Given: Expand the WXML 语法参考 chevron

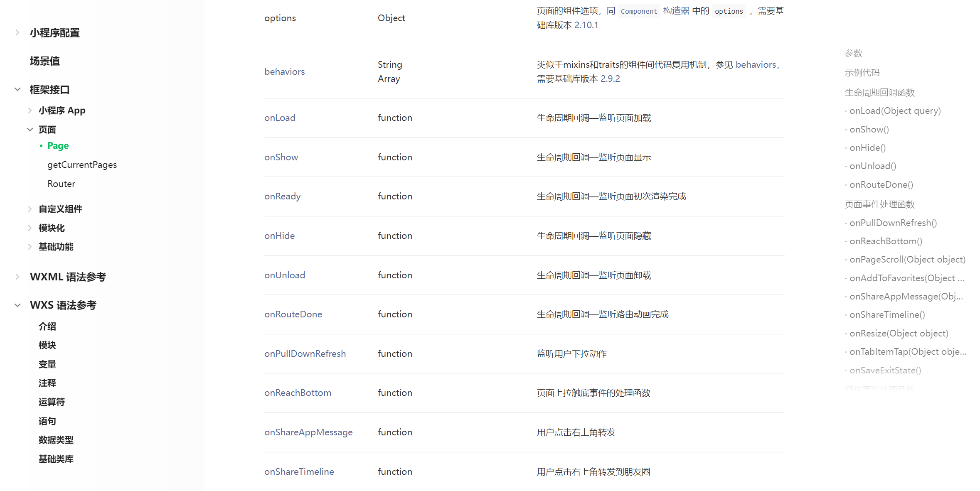Looking at the screenshot, I should [17, 277].
